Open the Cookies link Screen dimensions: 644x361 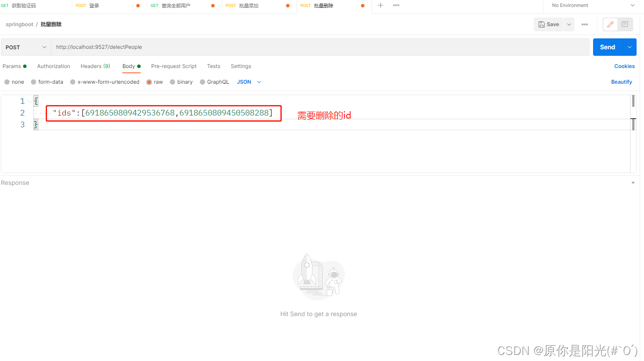624,66
